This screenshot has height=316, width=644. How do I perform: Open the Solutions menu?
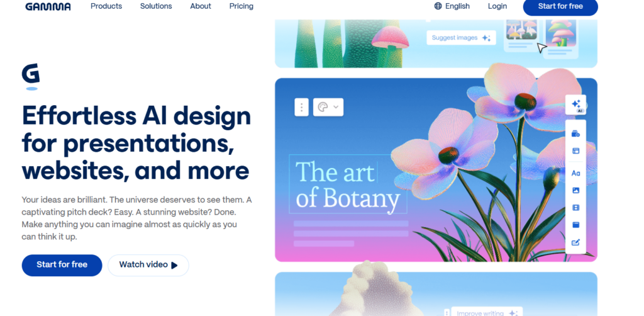coord(156,6)
